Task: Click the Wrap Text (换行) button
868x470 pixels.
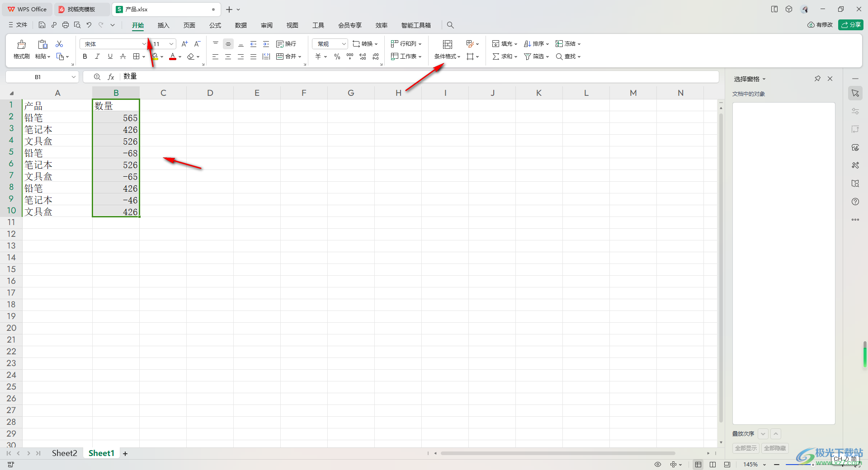Action: 286,44
